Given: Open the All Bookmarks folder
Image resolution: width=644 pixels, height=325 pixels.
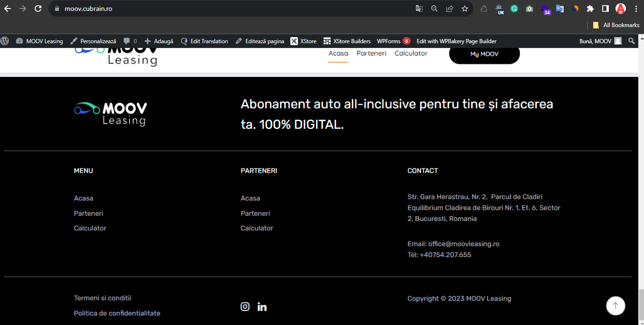Looking at the screenshot, I should (616, 25).
